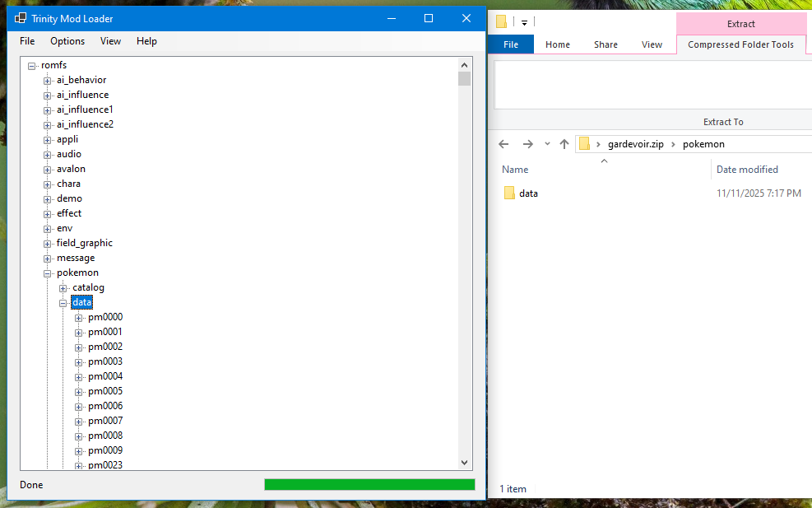Expand the message tree node
The width and height of the screenshot is (812, 508).
[47, 259]
